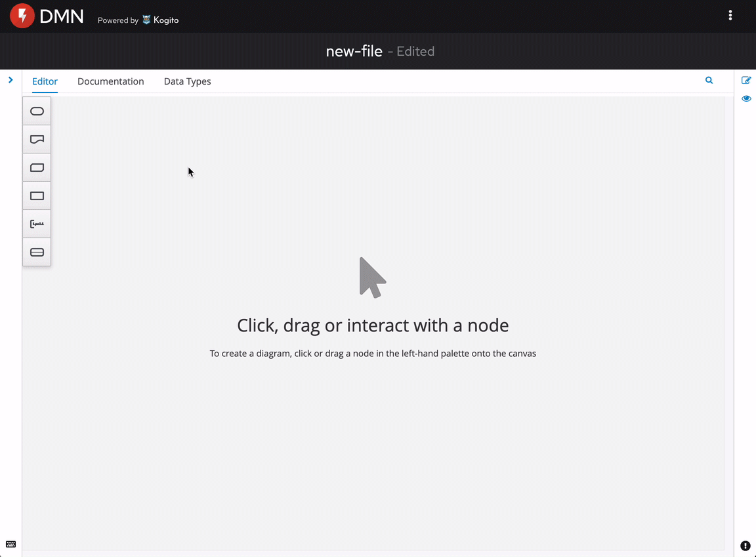Select the Decision Service node
This screenshot has width=756, height=557.
37,253
